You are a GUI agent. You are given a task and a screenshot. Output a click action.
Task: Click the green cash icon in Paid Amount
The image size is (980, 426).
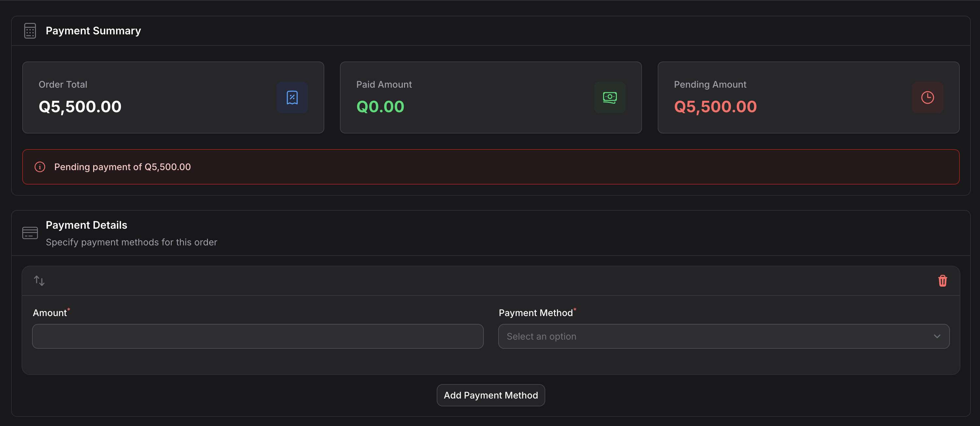click(x=609, y=98)
